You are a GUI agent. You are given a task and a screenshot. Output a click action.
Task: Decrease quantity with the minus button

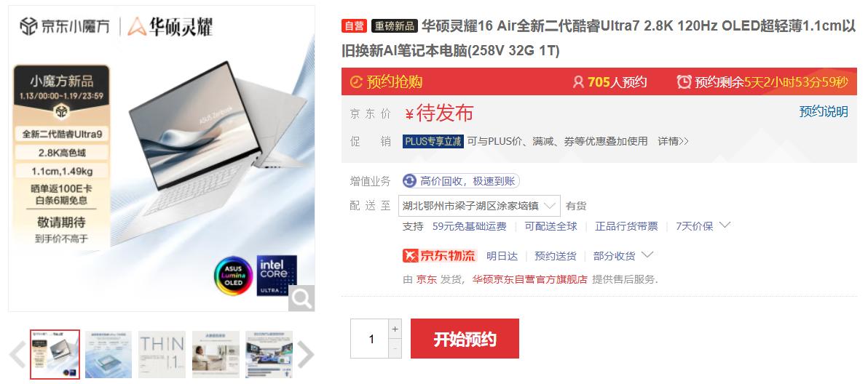(395, 348)
